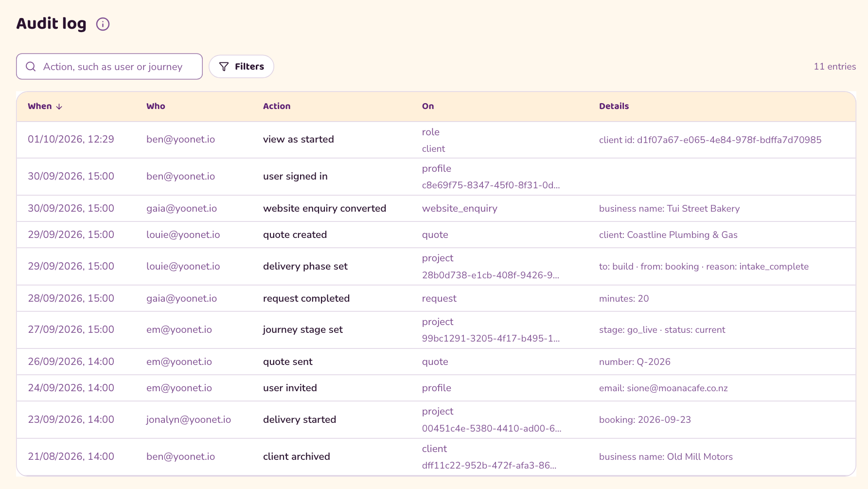The image size is (868, 489).
Task: Click the view as started action
Action: (x=299, y=139)
